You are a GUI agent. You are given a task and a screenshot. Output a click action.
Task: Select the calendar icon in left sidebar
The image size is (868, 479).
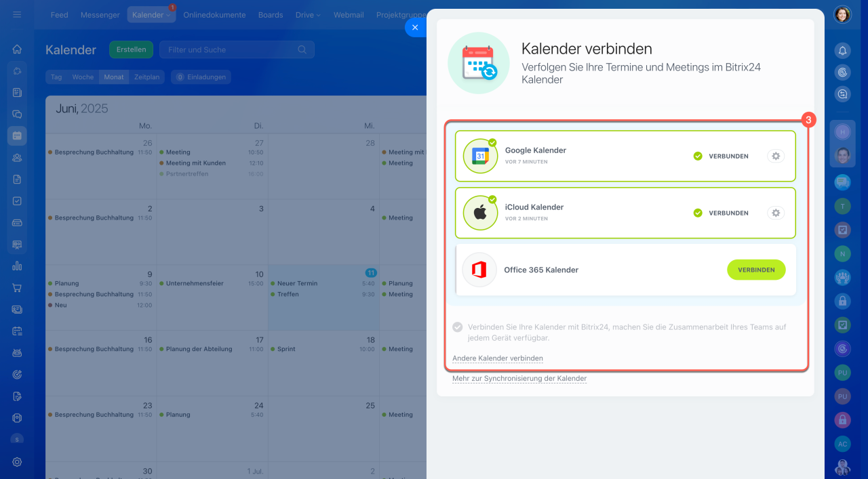pos(17,136)
